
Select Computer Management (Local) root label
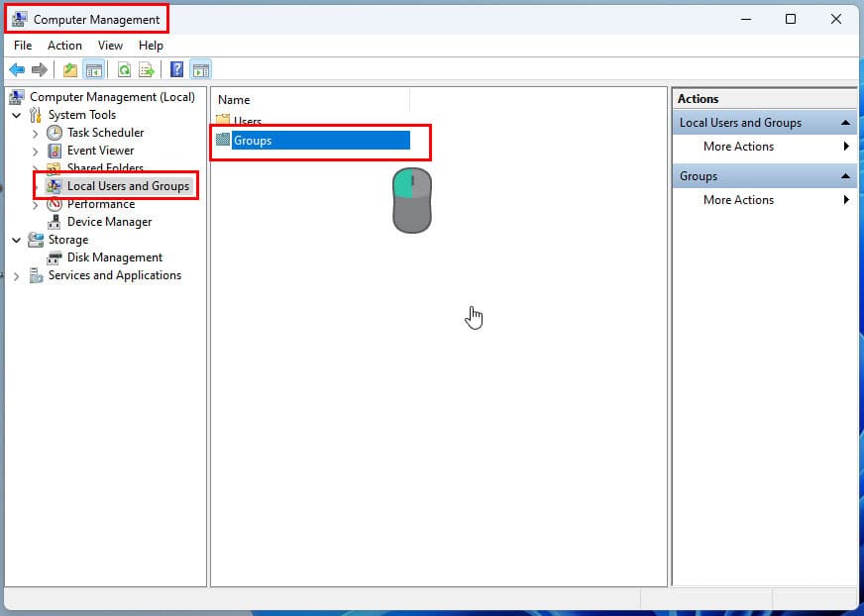(112, 97)
